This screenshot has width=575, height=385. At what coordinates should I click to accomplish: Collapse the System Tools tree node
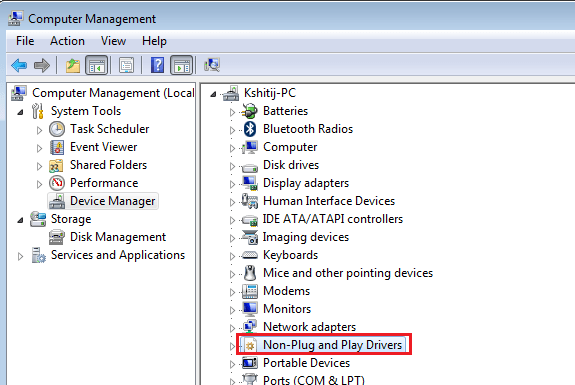coord(20,112)
